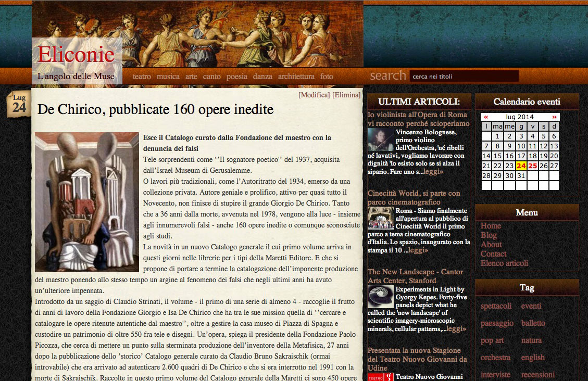Screen dimensions: 588x381
Task: Select July 28 in the calendar
Action: 486,176
